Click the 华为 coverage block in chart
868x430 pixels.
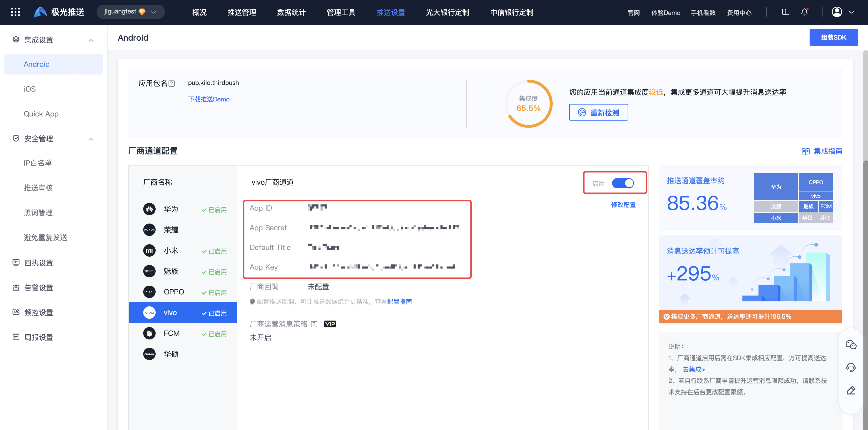coord(776,187)
